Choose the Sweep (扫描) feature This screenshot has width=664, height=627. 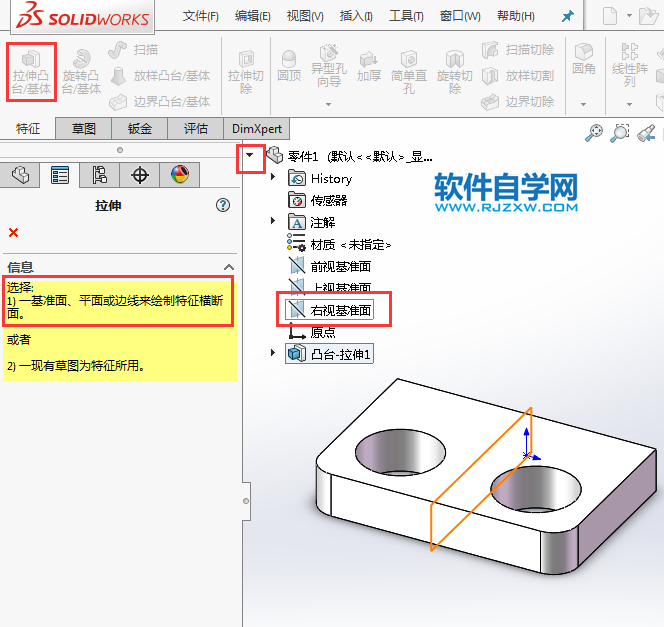133,50
